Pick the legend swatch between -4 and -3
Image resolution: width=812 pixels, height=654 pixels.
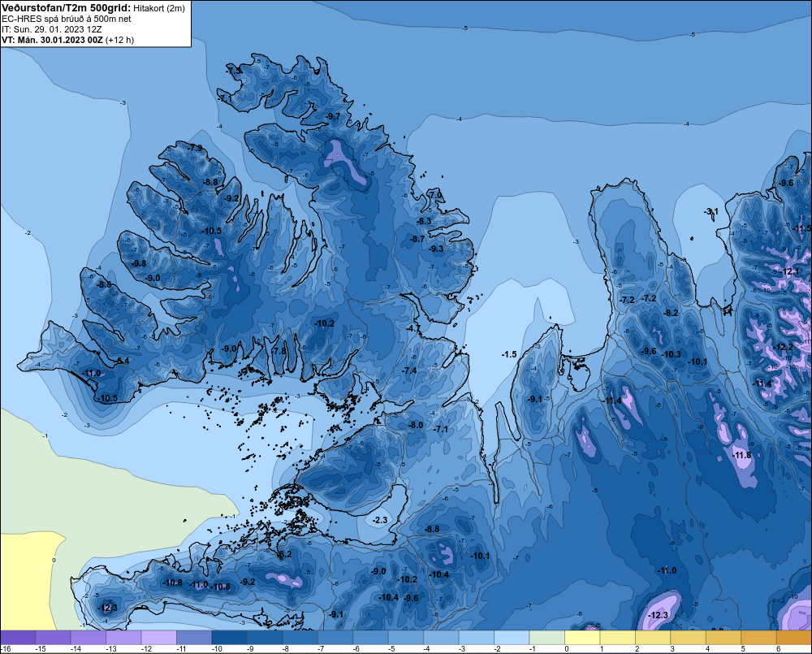pos(441,638)
